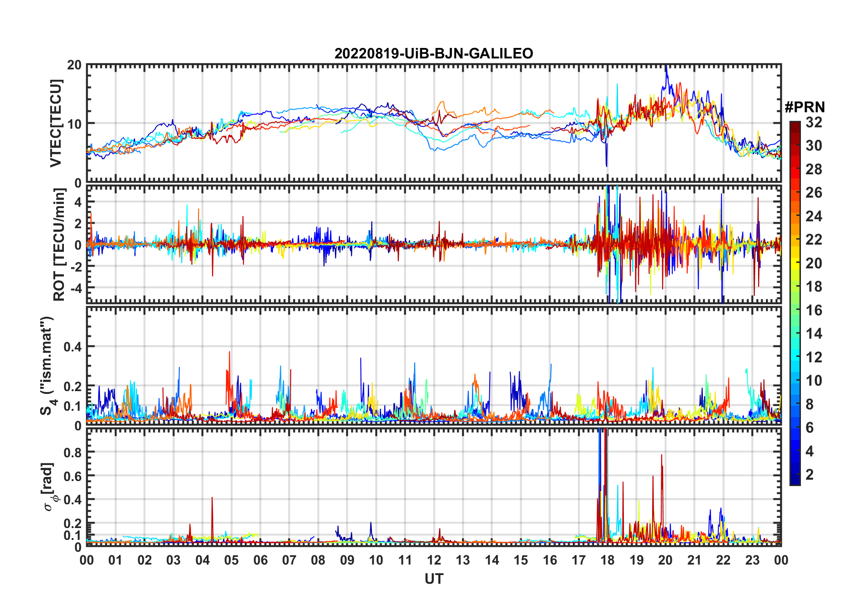Click the 20 tick on VTEC axis

(74, 65)
